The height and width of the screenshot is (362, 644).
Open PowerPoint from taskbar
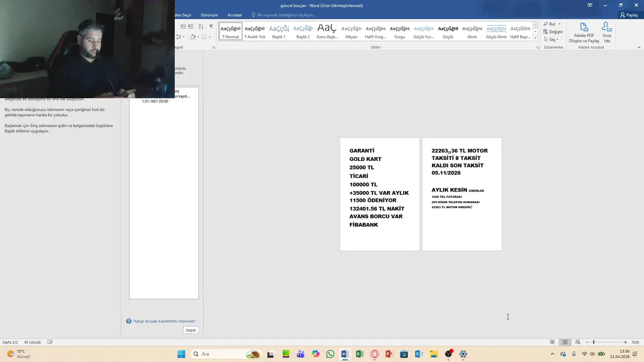[389, 354]
